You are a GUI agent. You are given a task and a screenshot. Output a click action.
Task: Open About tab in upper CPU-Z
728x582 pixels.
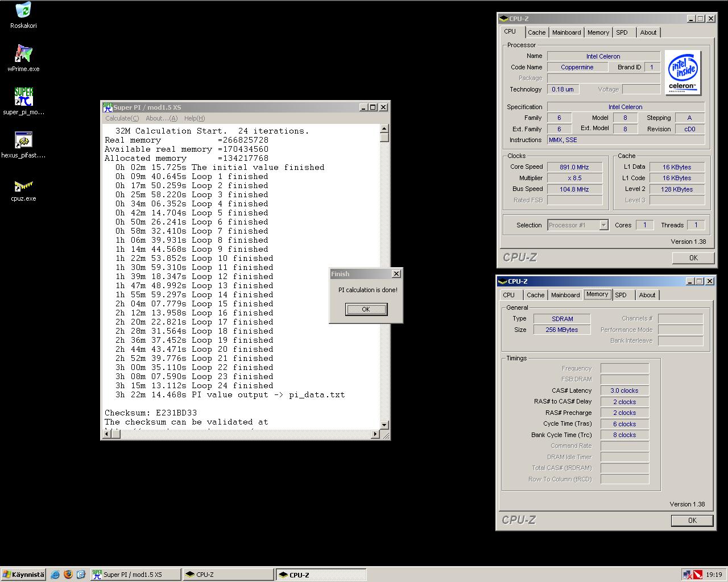pyautogui.click(x=648, y=32)
